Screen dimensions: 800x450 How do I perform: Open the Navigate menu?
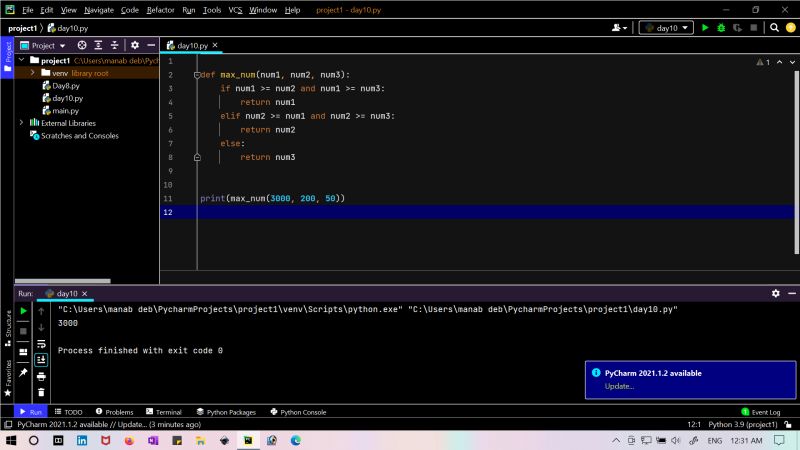click(99, 10)
